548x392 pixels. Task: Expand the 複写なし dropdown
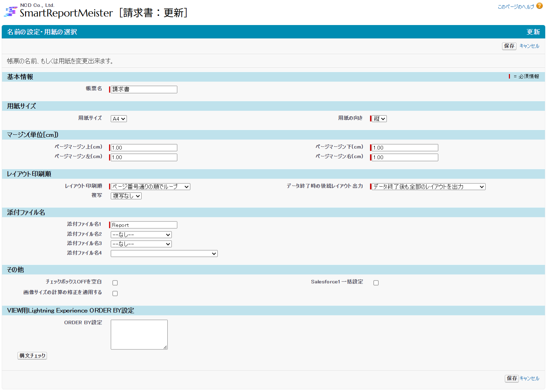tap(126, 196)
